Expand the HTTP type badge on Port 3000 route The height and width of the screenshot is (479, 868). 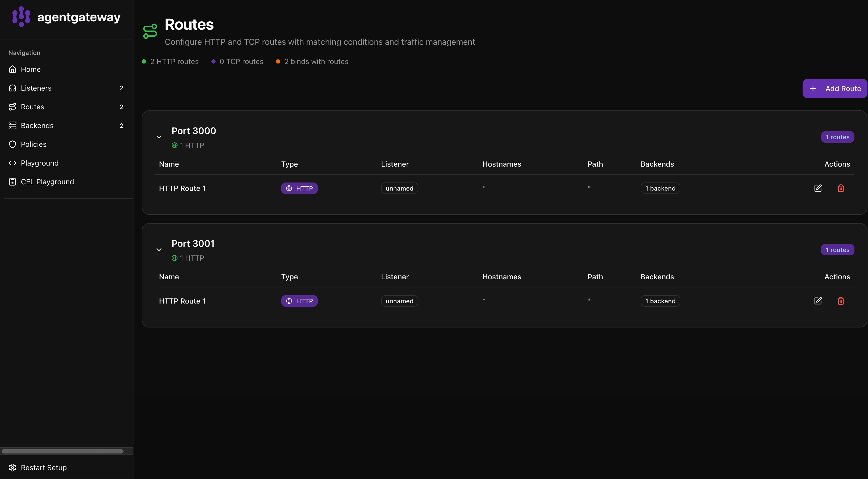299,188
